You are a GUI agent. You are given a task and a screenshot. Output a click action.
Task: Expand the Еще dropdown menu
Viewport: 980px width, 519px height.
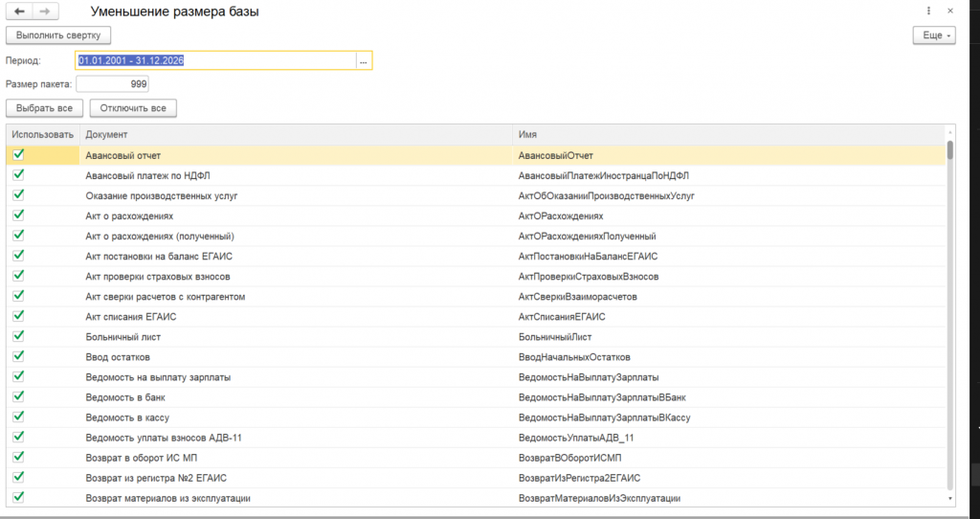tap(934, 35)
